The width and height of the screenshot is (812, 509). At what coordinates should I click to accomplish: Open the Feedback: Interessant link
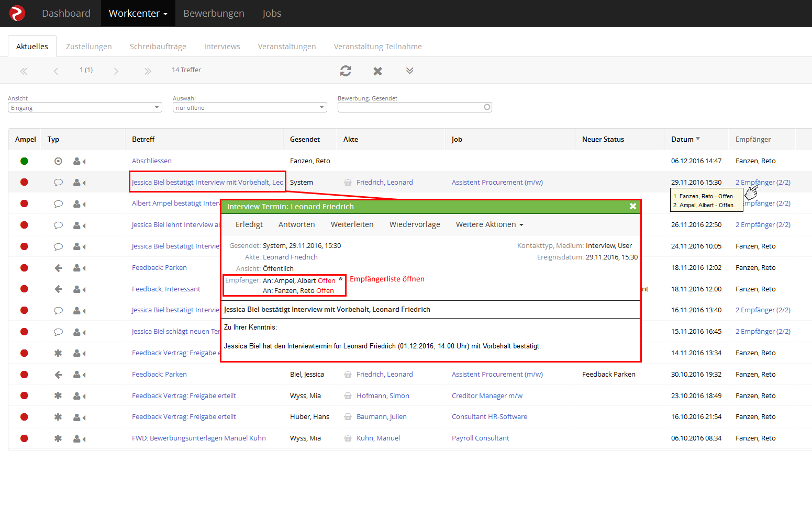[166, 289]
